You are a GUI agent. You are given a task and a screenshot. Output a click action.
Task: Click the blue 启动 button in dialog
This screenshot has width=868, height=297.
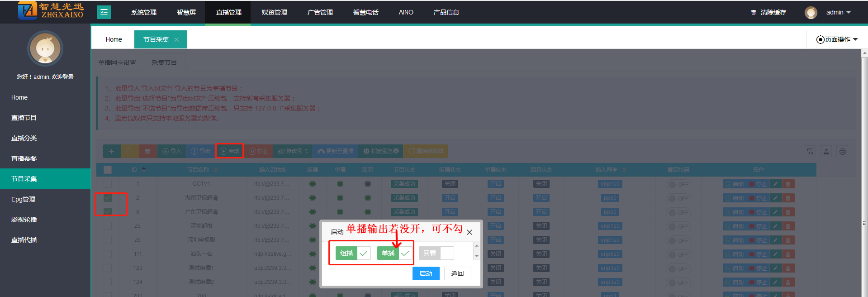[x=426, y=273]
